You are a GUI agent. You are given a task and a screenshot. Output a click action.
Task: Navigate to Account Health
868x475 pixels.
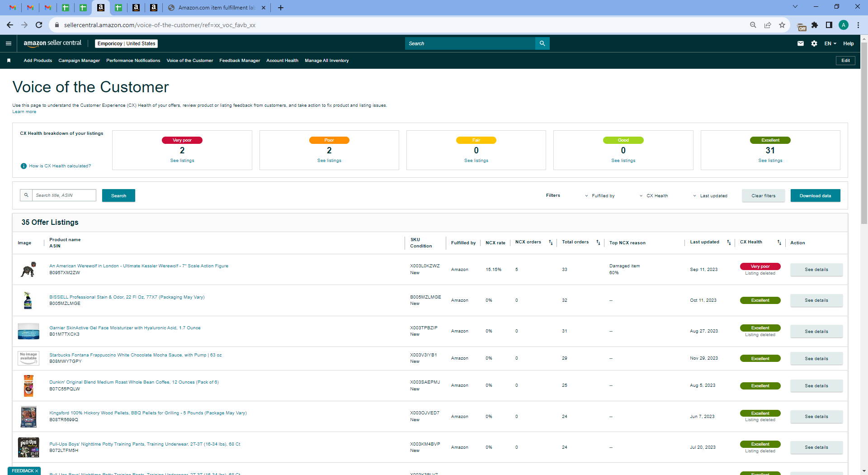tap(282, 61)
